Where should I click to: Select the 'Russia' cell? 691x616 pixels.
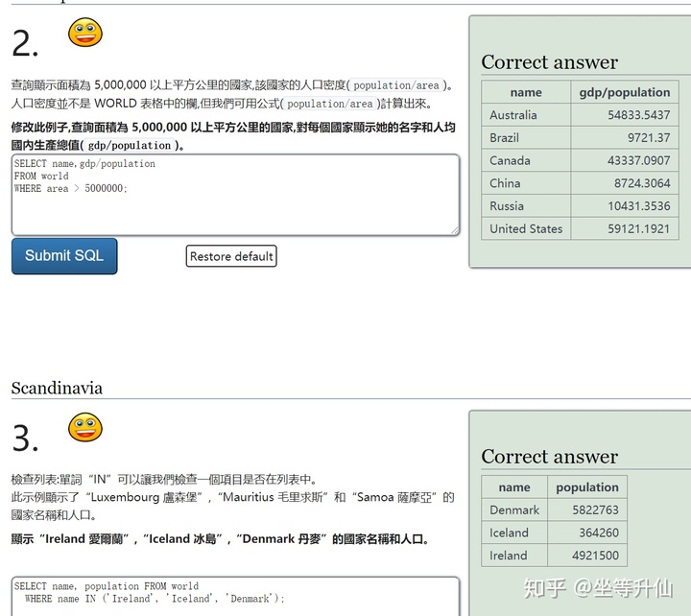coord(526,205)
